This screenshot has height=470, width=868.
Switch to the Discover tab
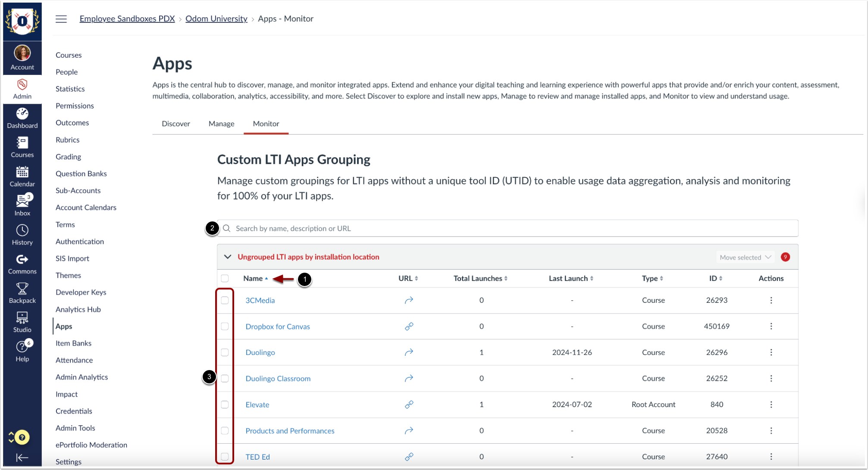[x=176, y=124]
